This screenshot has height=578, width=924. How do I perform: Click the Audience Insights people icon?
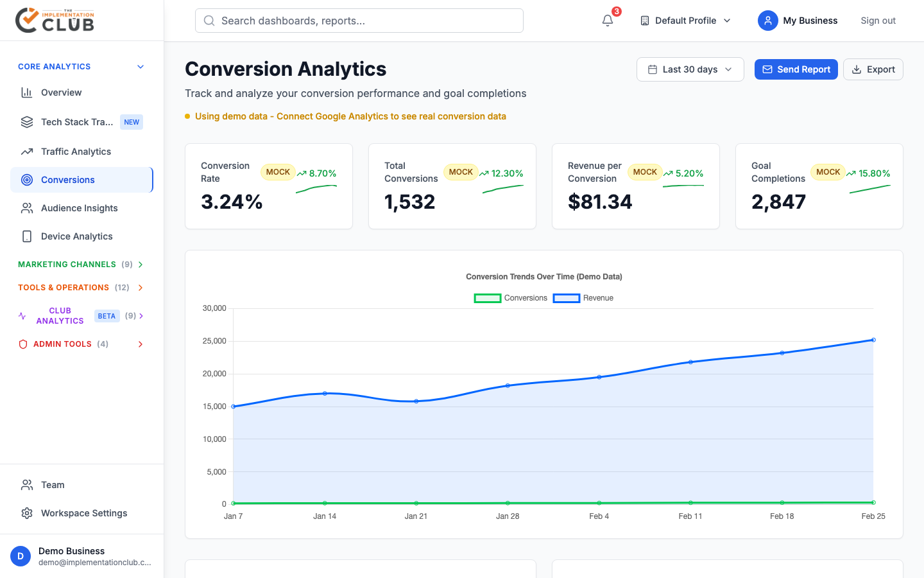(x=27, y=208)
